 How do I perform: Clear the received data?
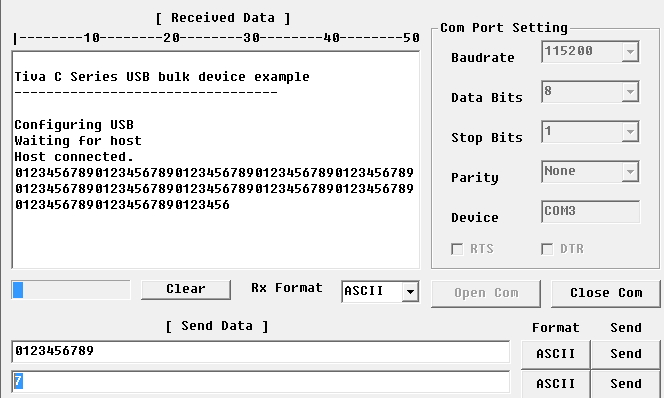(186, 289)
